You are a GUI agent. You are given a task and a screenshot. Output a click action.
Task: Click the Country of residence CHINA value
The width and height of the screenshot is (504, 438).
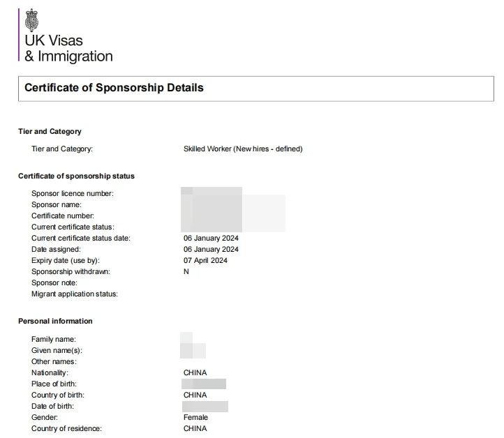[x=195, y=429]
